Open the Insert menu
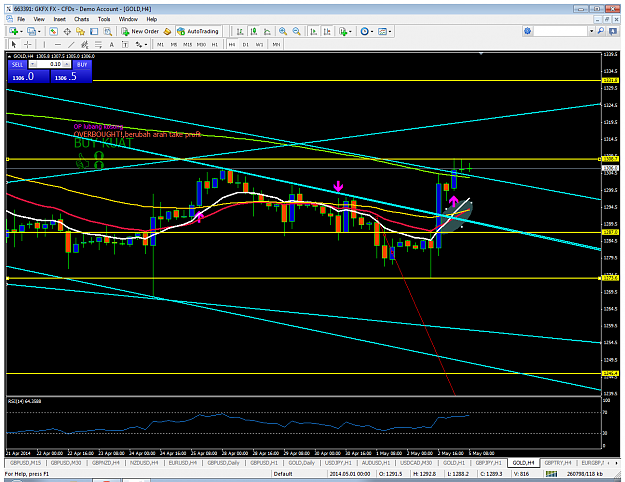Image resolution: width=625 pixels, height=482 pixels. coord(59,19)
